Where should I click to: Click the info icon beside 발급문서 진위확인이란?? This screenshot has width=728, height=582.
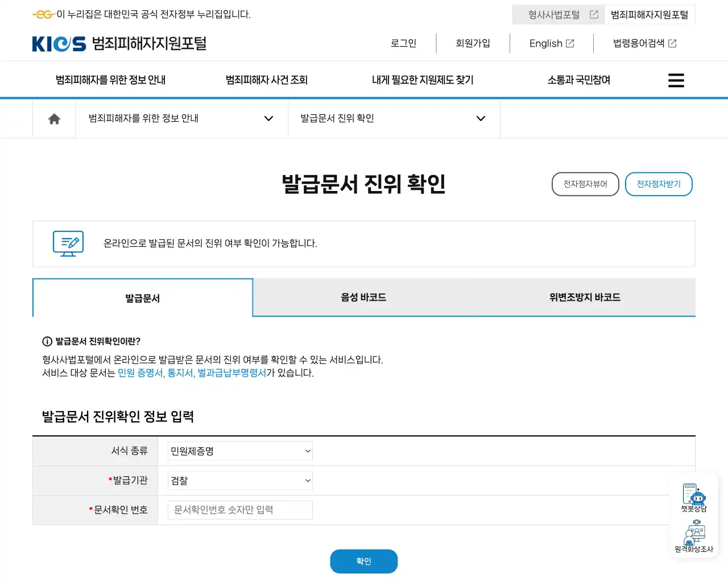(47, 342)
